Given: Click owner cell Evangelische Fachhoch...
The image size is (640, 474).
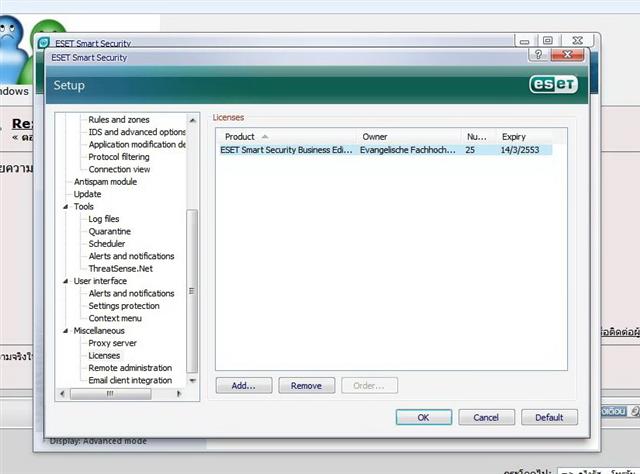Looking at the screenshot, I should [407, 150].
